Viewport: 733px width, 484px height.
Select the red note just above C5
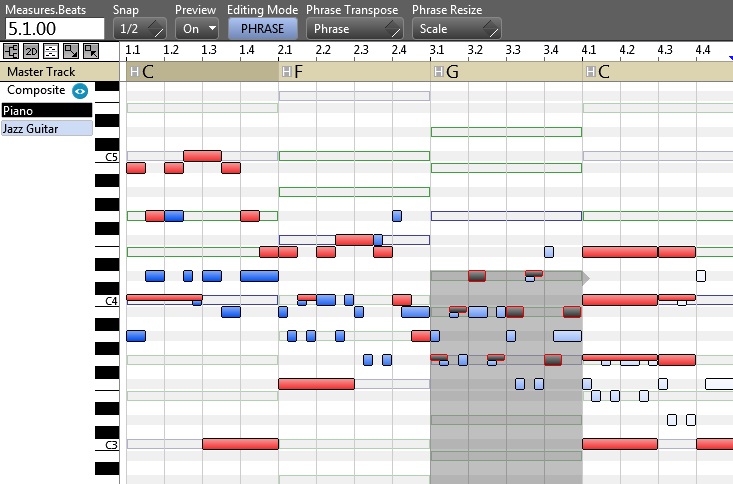202,156
